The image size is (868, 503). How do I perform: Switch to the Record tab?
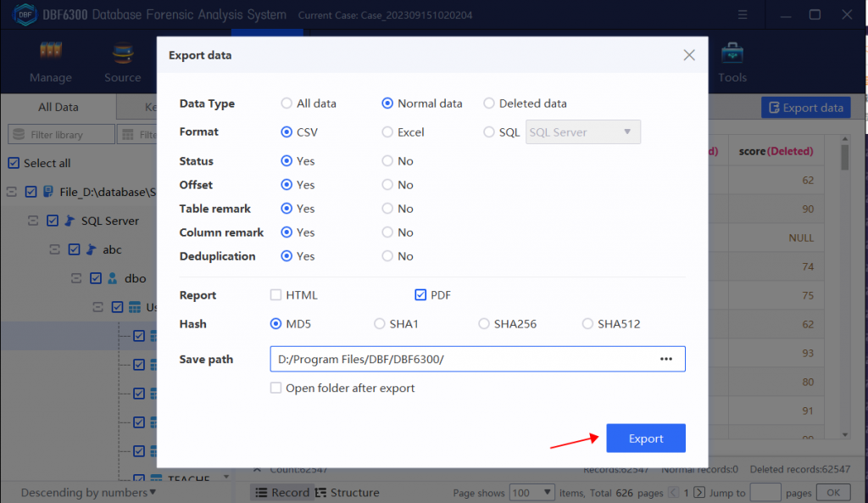[x=281, y=492]
